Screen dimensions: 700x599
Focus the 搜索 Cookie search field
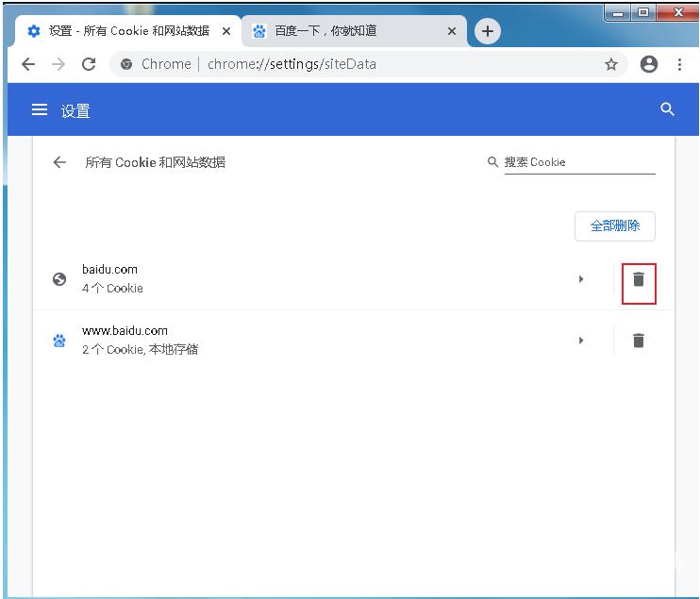(x=577, y=162)
